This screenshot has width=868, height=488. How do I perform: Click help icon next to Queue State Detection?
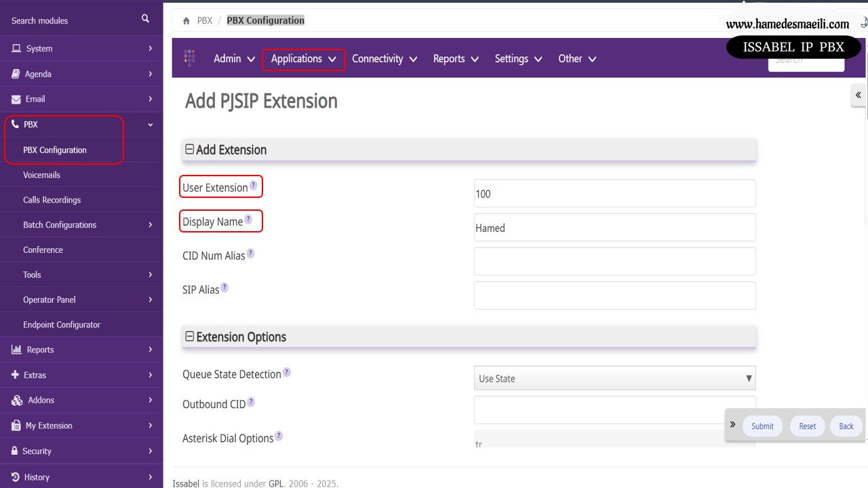point(287,372)
